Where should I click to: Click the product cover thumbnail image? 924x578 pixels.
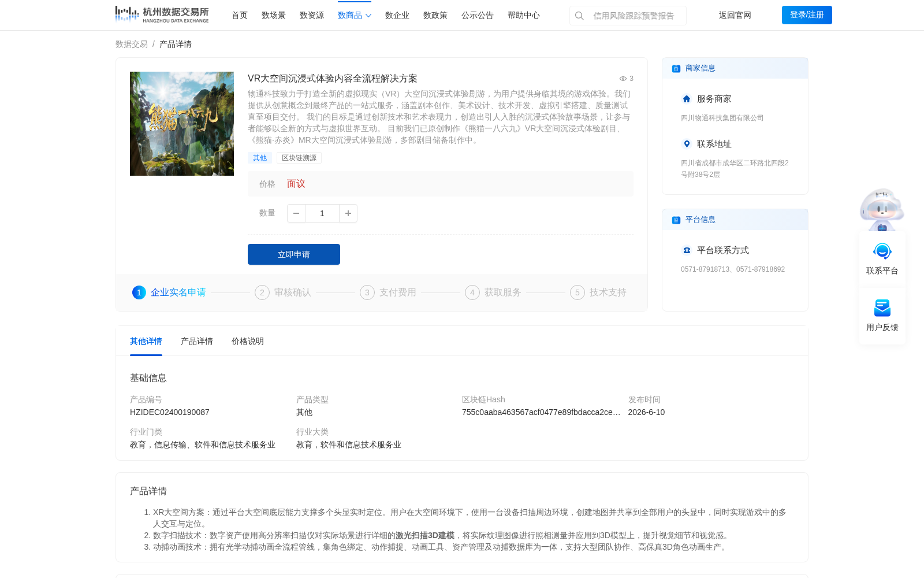[x=182, y=124]
